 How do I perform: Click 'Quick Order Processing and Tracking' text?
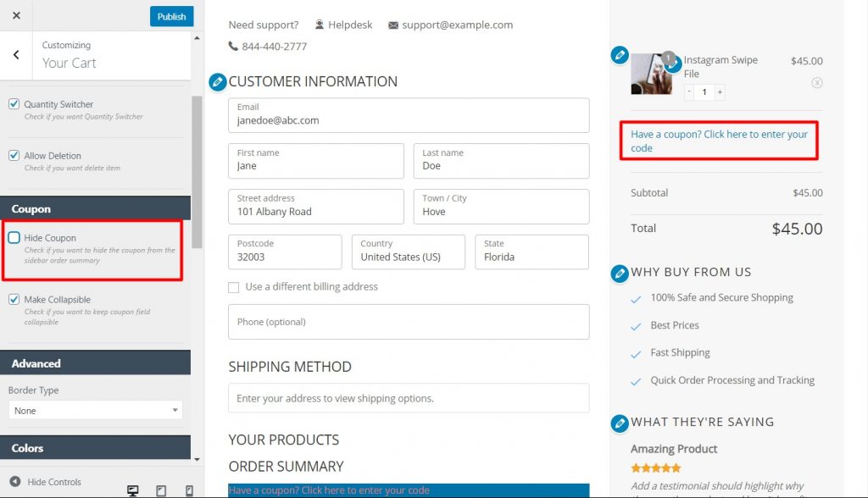click(732, 380)
